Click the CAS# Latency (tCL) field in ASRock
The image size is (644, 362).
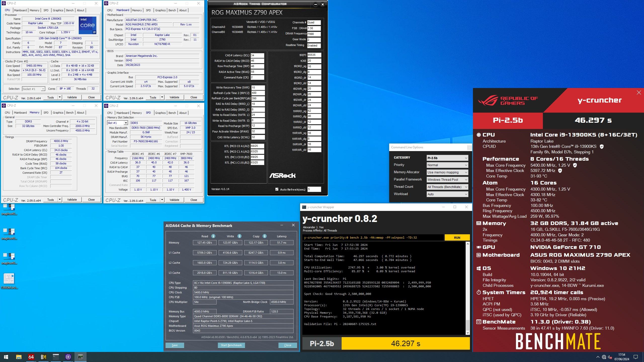pyautogui.click(x=257, y=55)
